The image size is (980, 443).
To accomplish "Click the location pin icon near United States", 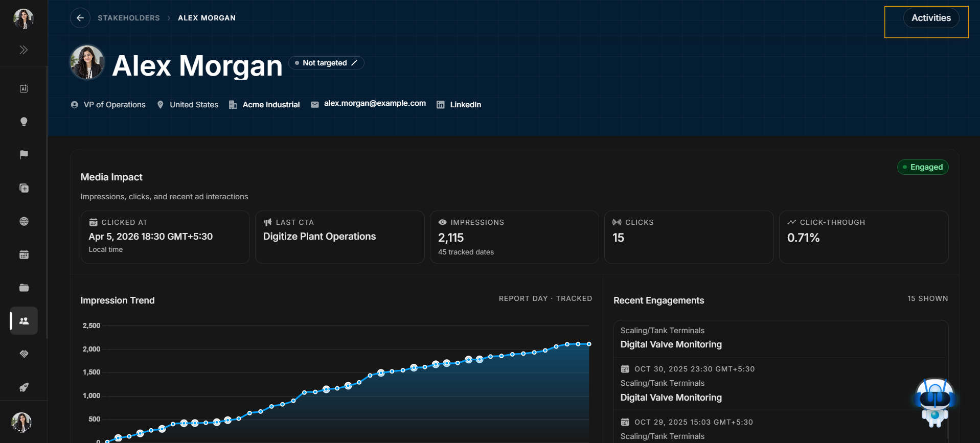I will (161, 105).
